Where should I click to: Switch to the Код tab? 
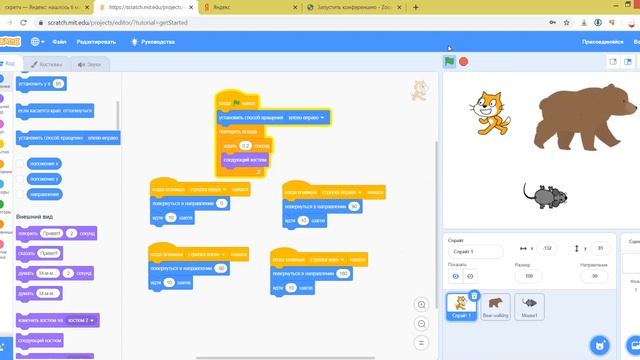(9, 64)
